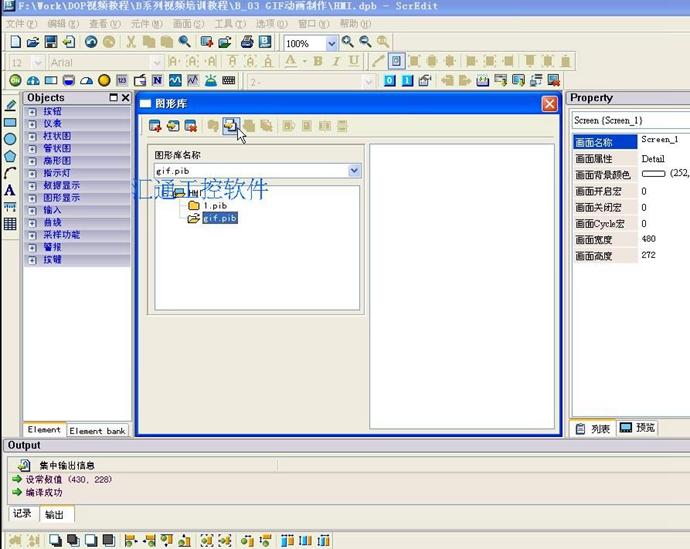Click the Delete library icon with red X
The height and width of the screenshot is (549, 690).
[x=191, y=126]
